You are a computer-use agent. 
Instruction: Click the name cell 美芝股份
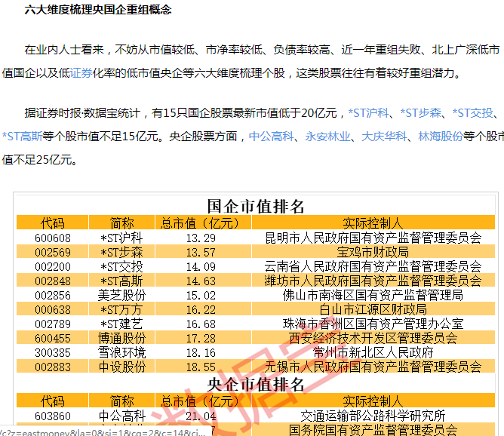click(121, 295)
